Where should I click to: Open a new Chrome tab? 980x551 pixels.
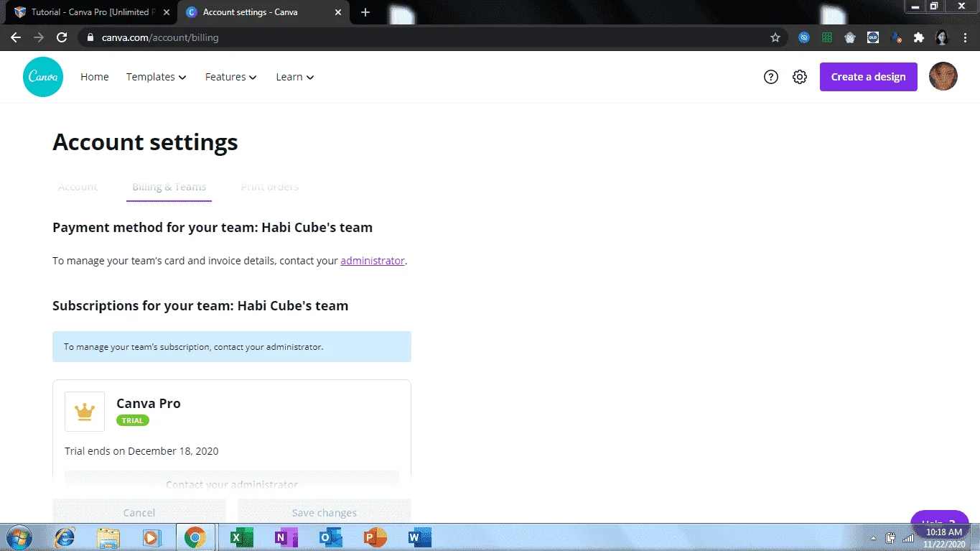[x=365, y=12]
